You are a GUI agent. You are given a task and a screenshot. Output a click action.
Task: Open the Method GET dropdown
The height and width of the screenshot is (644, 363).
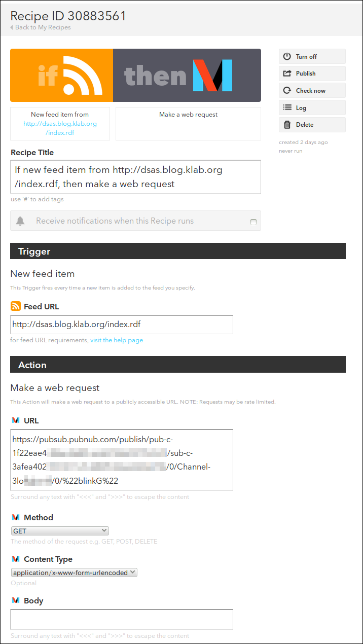(60, 531)
